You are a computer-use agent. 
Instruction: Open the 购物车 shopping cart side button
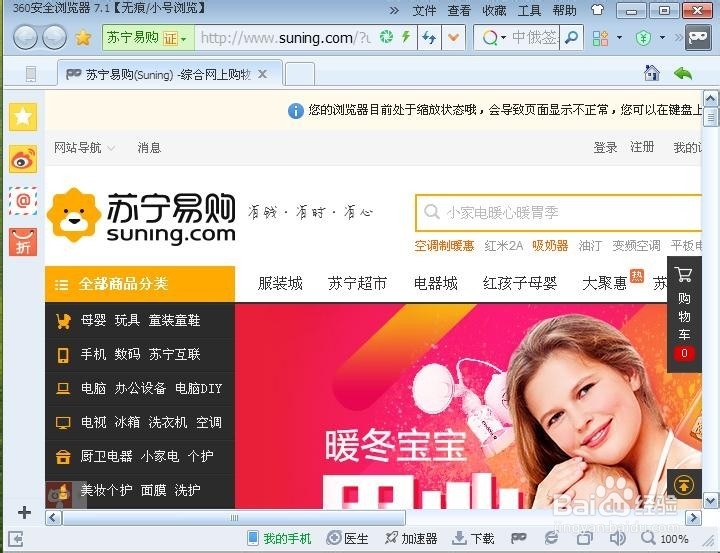tap(684, 314)
